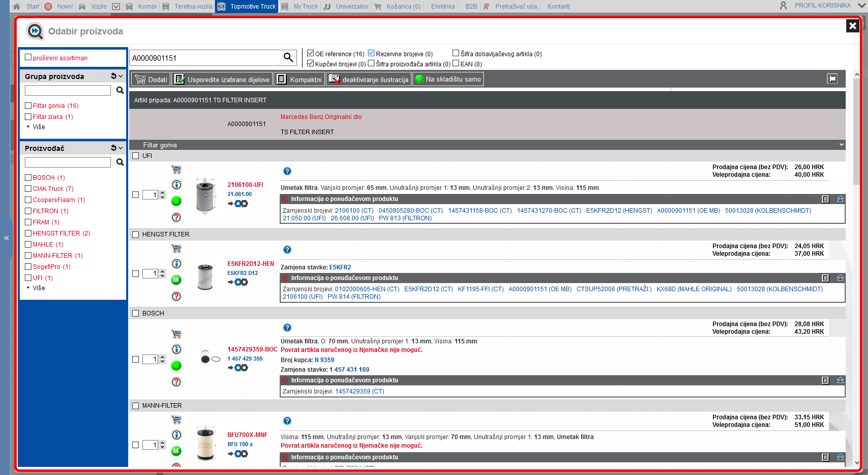The image size is (868, 475).
Task: Enable EAN (0) checkbox
Action: 456,63
